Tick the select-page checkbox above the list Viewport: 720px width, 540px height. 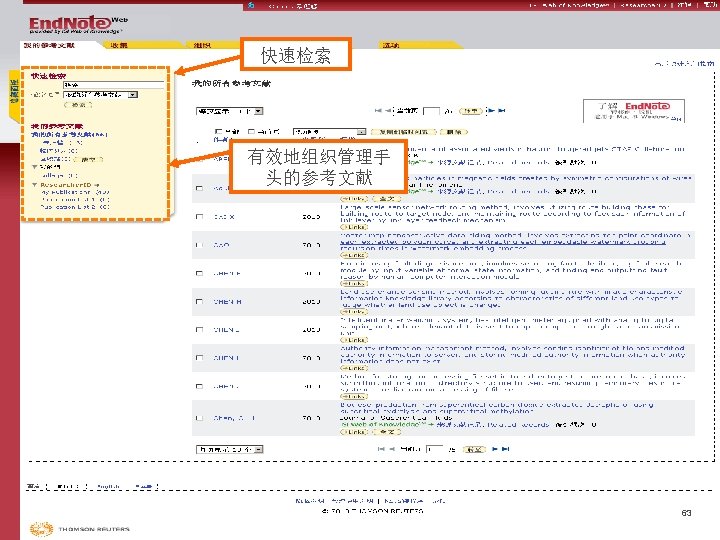pyautogui.click(x=251, y=132)
